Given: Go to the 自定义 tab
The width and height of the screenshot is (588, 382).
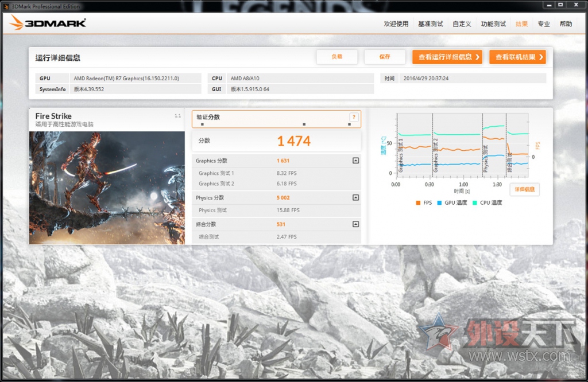Looking at the screenshot, I should 462,24.
